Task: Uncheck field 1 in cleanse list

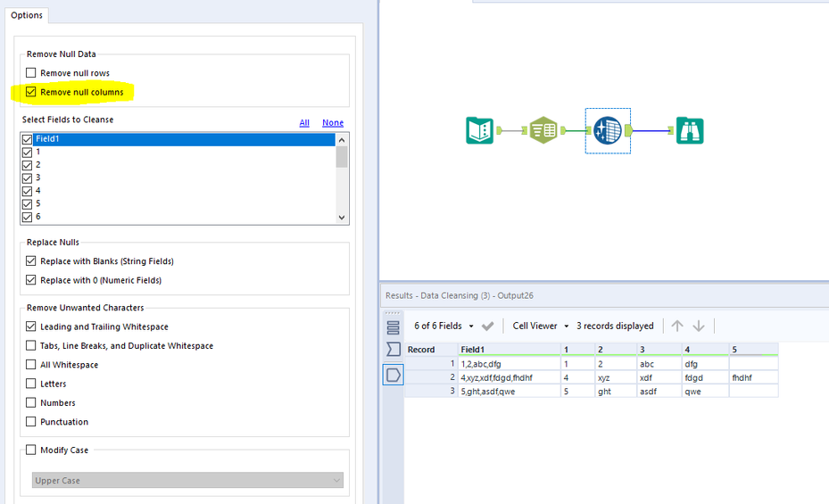Action: [x=28, y=153]
